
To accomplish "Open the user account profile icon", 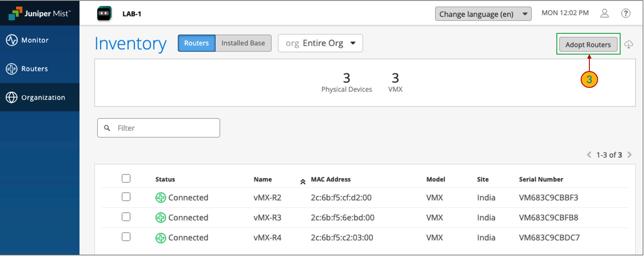I will [x=605, y=13].
